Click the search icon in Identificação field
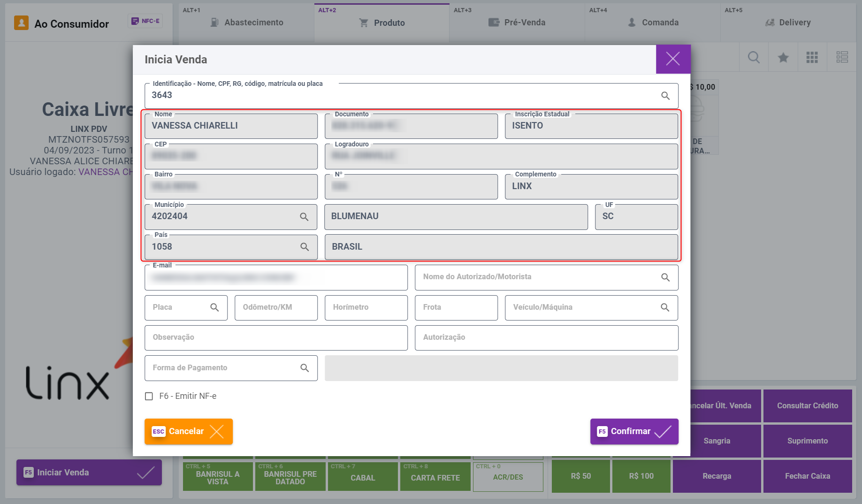This screenshot has width=862, height=504. pos(665,96)
